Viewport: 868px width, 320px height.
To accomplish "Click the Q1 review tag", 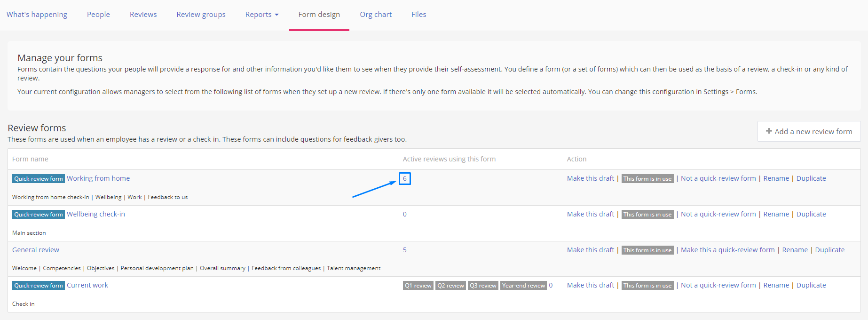I will click(x=418, y=286).
